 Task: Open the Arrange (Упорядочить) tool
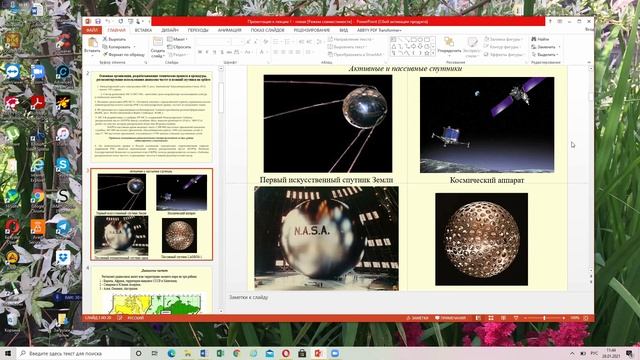(x=449, y=46)
